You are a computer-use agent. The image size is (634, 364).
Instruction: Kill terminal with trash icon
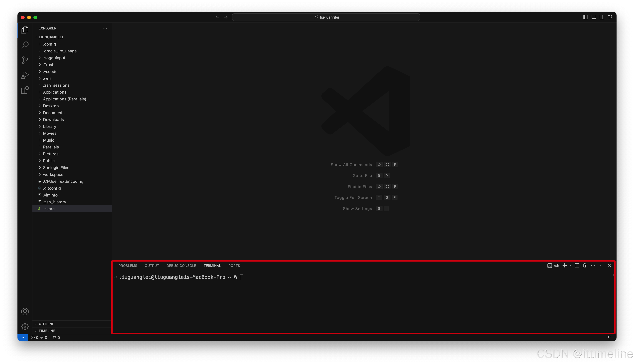[585, 265]
